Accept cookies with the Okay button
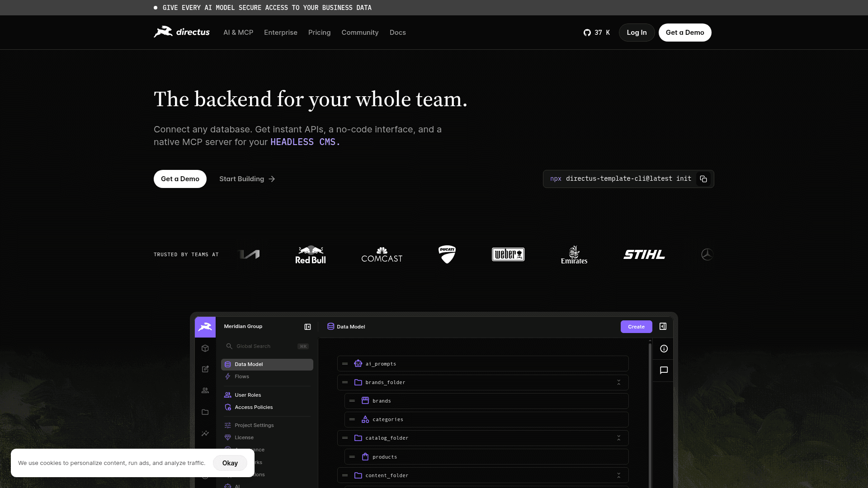Viewport: 868px width, 488px height. [x=230, y=463]
